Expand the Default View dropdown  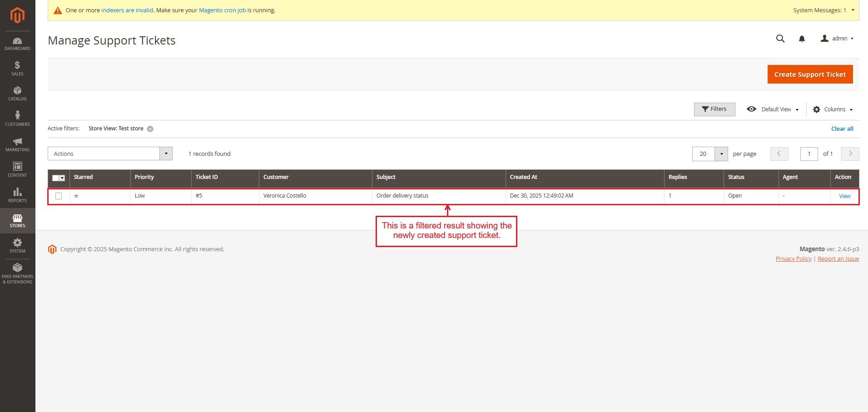coord(773,109)
